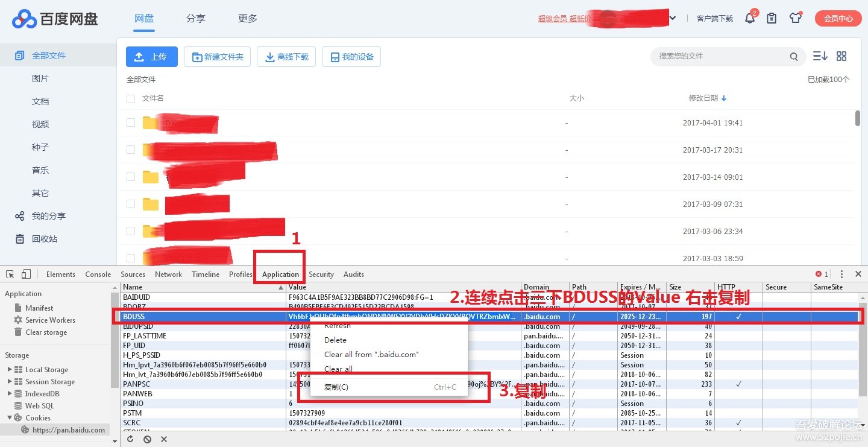Check the box for the 2017-03-14 09:01 folder
868x447 pixels.
[x=131, y=177]
